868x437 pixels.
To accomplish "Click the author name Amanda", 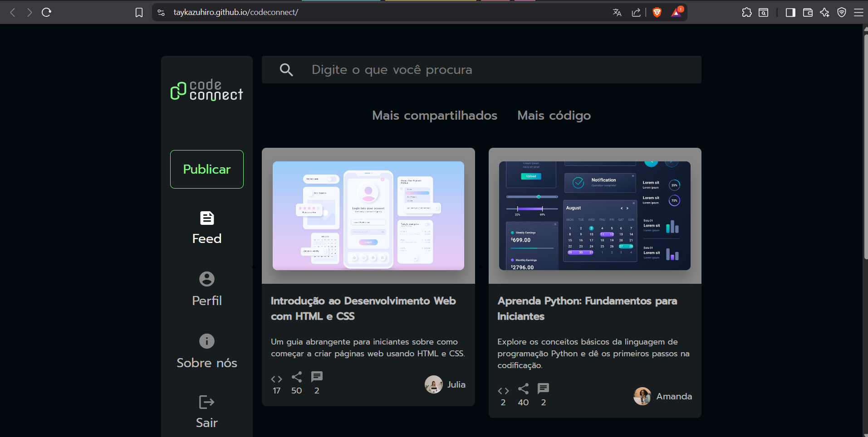I will (x=674, y=396).
